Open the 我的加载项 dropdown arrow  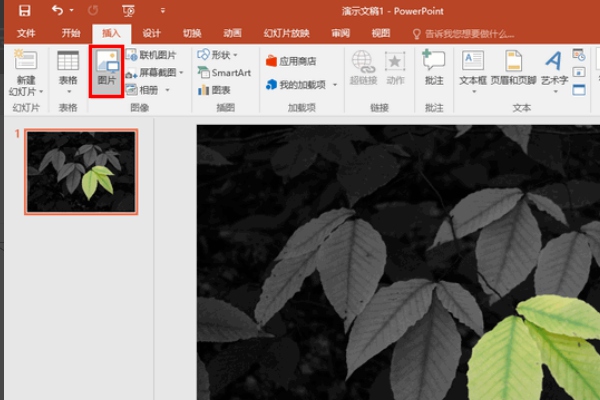[335, 85]
